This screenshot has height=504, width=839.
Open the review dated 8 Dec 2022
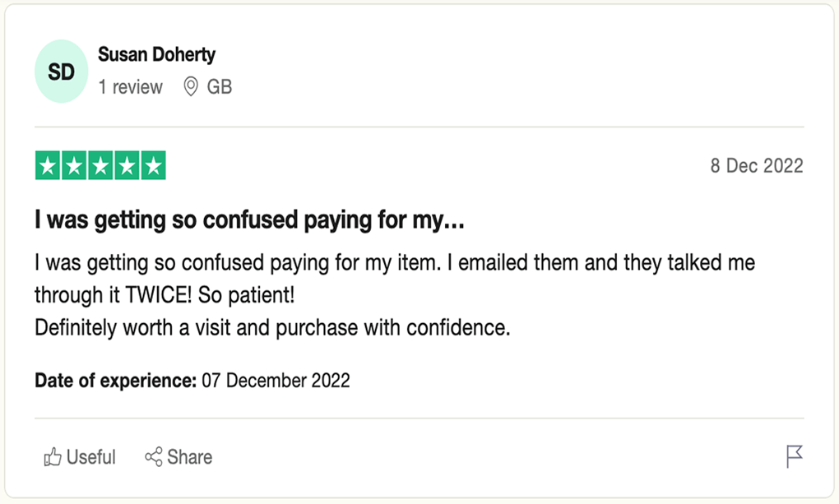pyautogui.click(x=757, y=166)
